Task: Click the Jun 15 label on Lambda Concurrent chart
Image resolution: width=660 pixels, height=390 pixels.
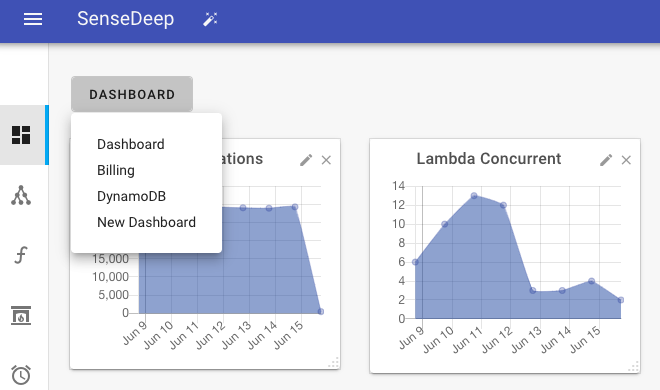Action: (x=585, y=340)
